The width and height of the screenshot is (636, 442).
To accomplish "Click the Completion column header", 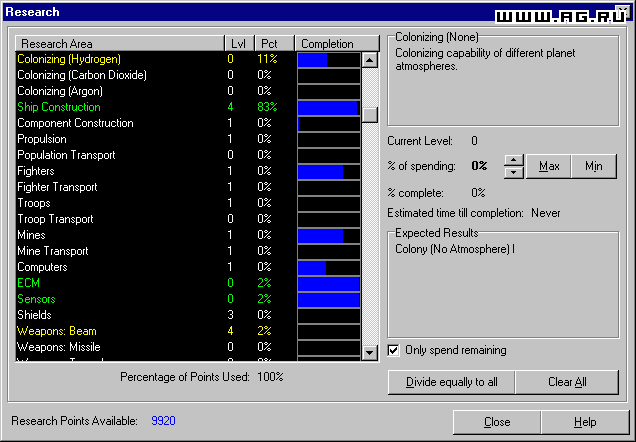I will (x=337, y=43).
